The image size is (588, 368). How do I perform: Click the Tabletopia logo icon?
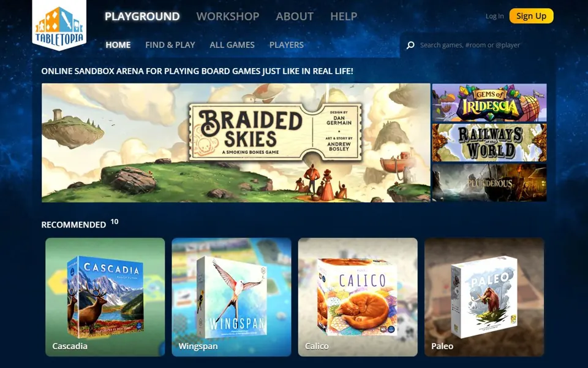tap(59, 25)
